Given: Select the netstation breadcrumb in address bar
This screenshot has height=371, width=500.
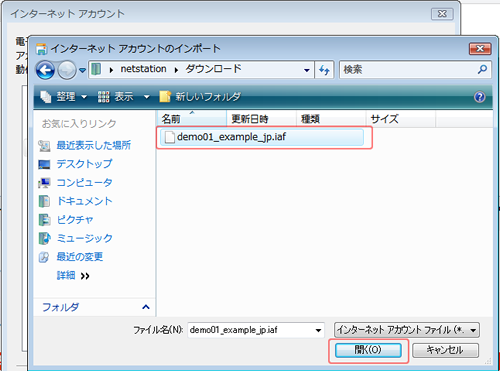Looking at the screenshot, I should tap(143, 69).
